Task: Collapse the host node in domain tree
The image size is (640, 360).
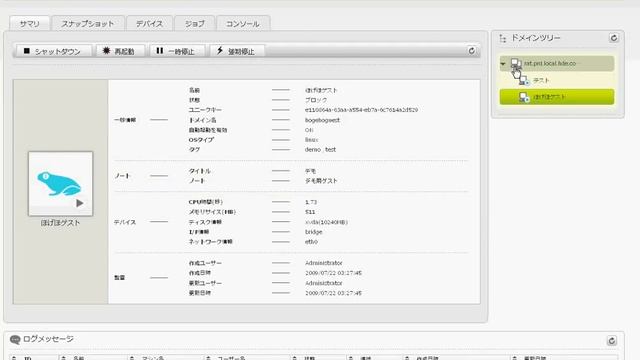Action: (x=503, y=64)
